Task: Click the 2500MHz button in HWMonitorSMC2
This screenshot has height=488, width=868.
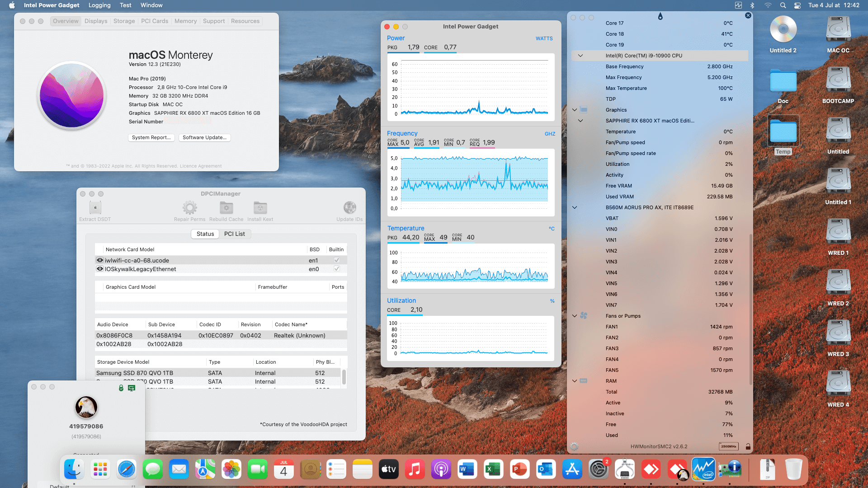Action: click(728, 446)
